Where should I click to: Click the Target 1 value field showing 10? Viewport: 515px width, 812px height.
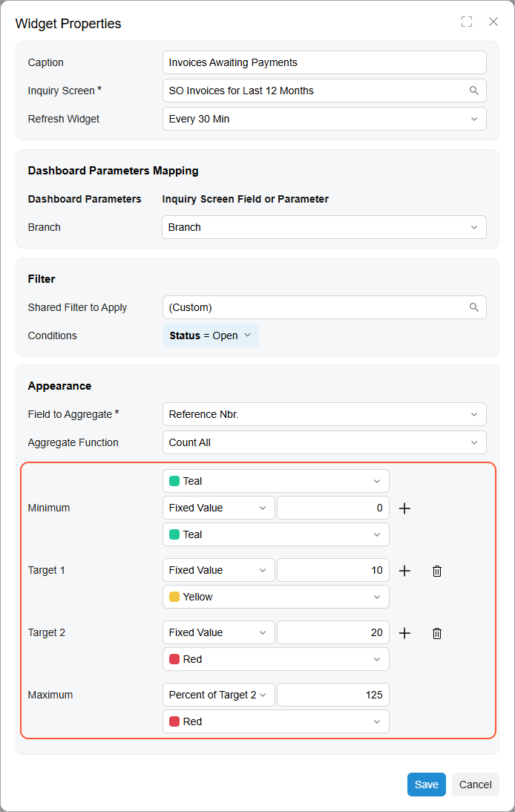[x=332, y=570]
